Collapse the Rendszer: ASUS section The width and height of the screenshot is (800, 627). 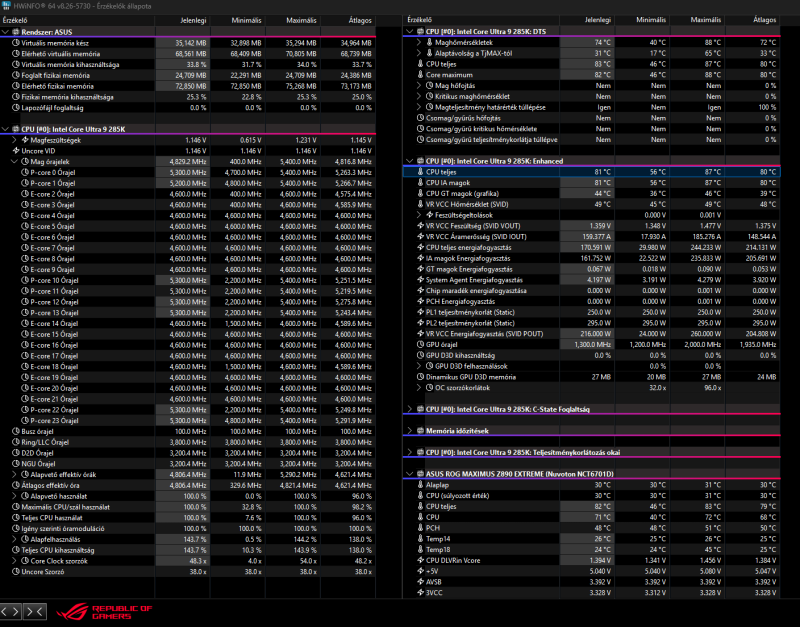5,32
